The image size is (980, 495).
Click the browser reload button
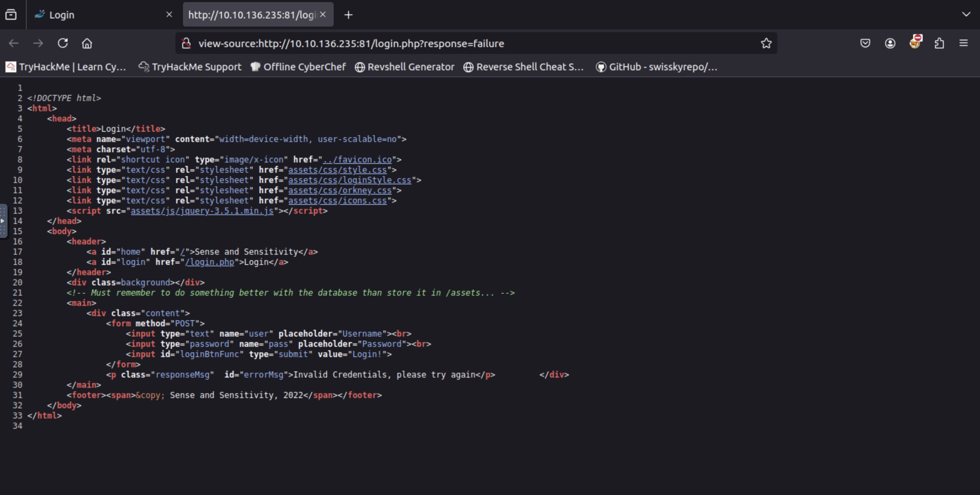63,43
